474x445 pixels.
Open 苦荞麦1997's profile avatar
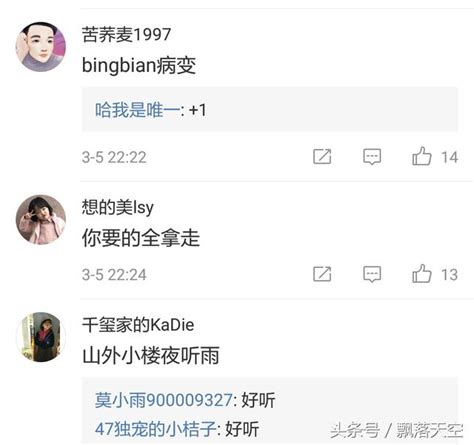tap(41, 47)
